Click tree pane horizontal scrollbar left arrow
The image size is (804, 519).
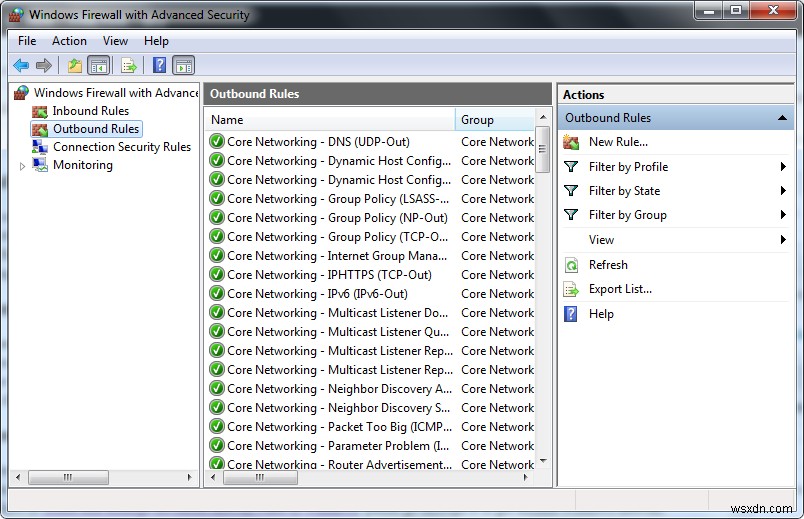point(18,477)
